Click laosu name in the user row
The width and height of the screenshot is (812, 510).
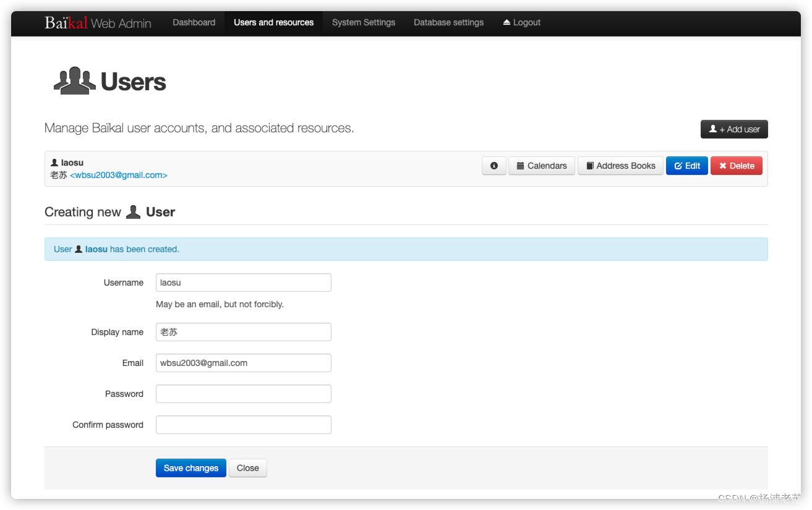point(72,163)
